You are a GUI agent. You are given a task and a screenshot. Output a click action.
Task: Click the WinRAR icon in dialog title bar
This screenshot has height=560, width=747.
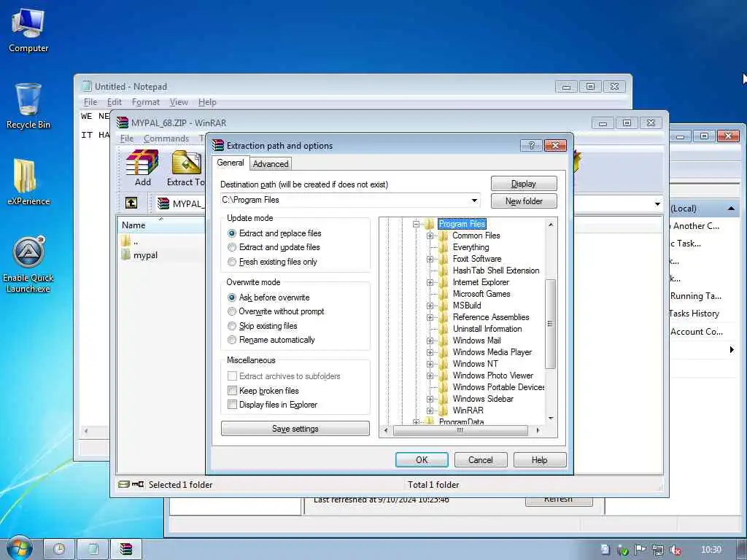218,145
